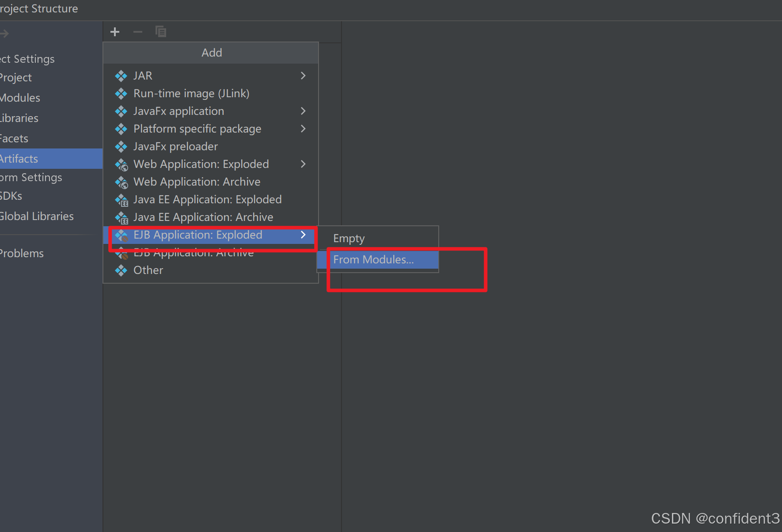Click the forward navigation arrow icon
The image size is (782, 532).
[x=4, y=34]
